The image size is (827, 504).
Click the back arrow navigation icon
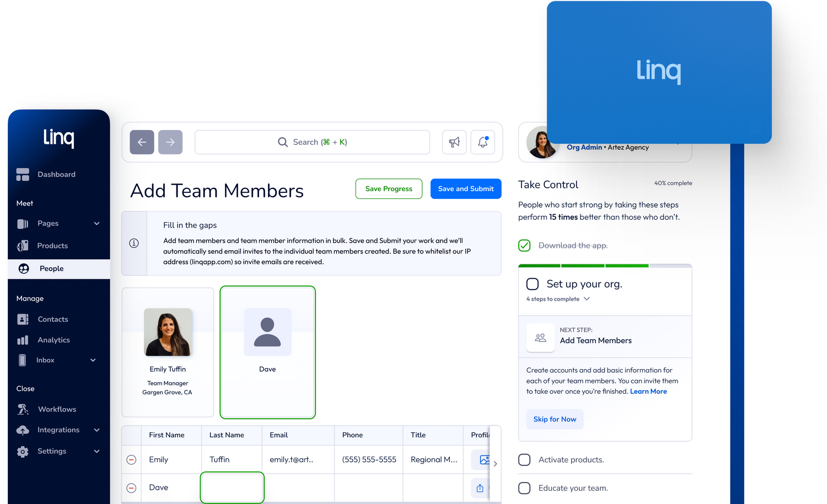tap(142, 142)
